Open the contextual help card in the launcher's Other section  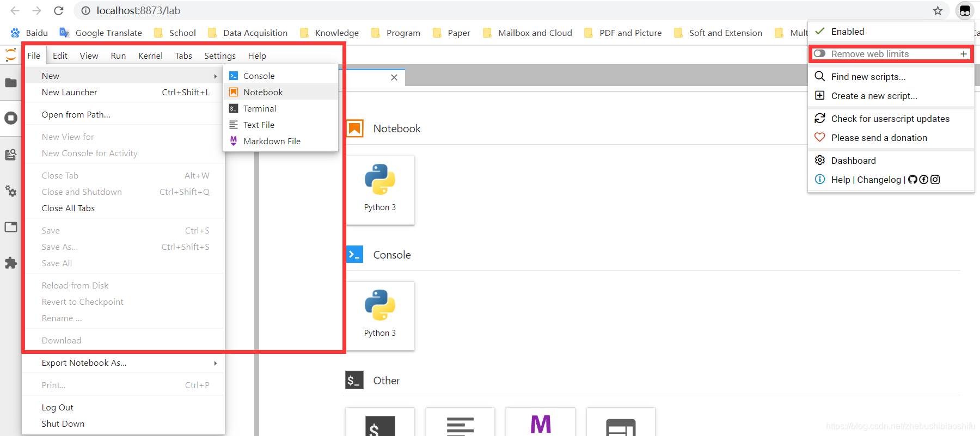621,422
